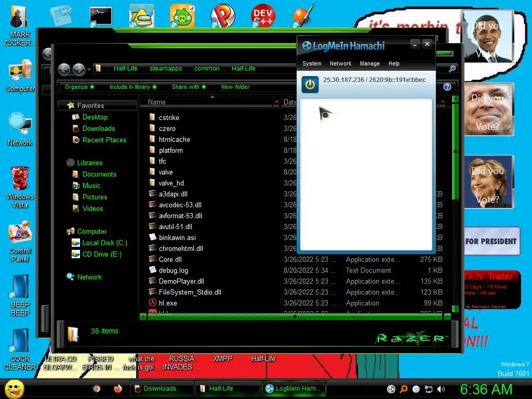Click the smiley Start button
532x399 pixels.
(x=14, y=389)
